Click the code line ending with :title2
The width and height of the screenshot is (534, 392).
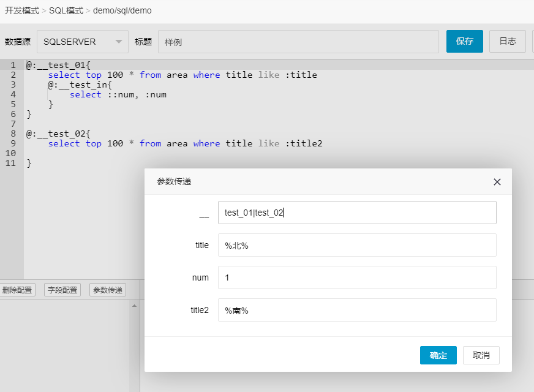tap(186, 143)
